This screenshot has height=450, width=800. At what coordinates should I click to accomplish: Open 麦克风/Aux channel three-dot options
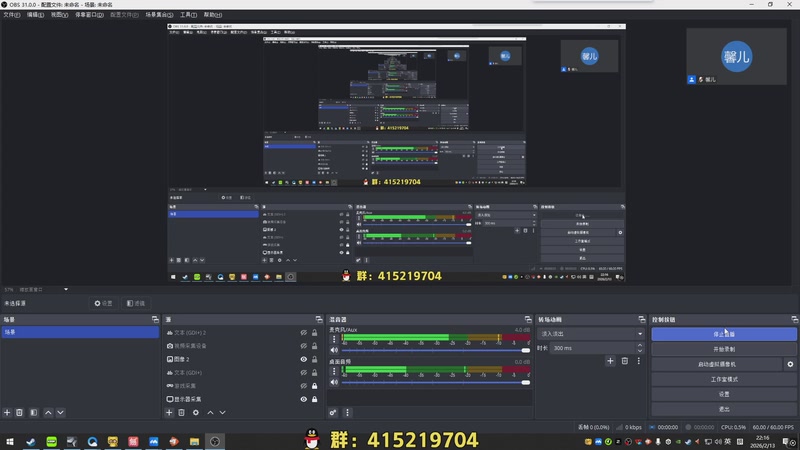point(334,339)
